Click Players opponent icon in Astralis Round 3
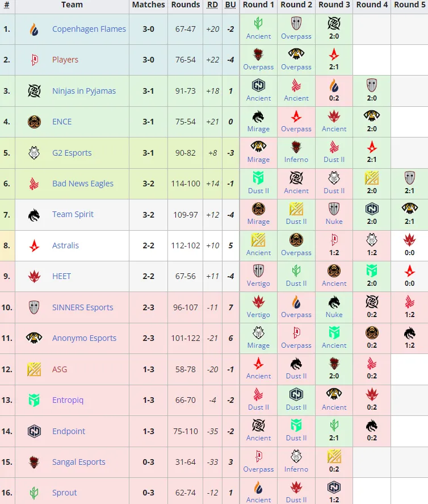This screenshot has height=504, width=428. click(x=334, y=240)
